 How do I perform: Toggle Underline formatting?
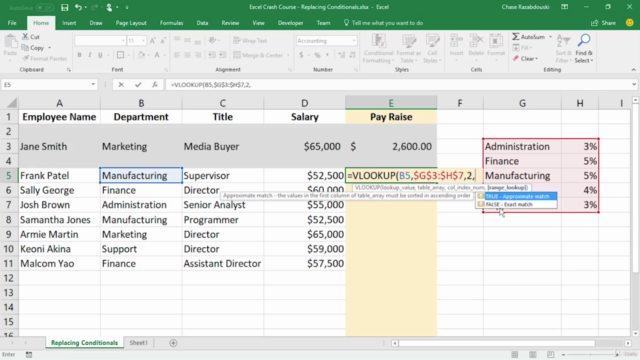100,55
